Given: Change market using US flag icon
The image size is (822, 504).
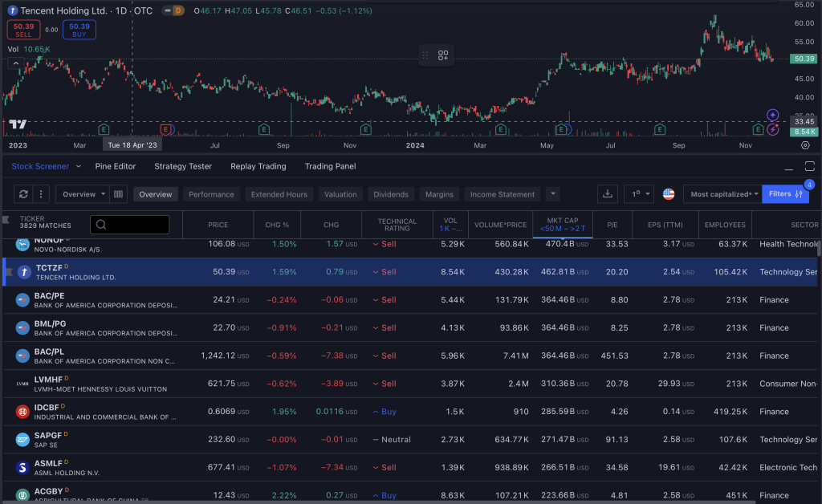Looking at the screenshot, I should 669,194.
